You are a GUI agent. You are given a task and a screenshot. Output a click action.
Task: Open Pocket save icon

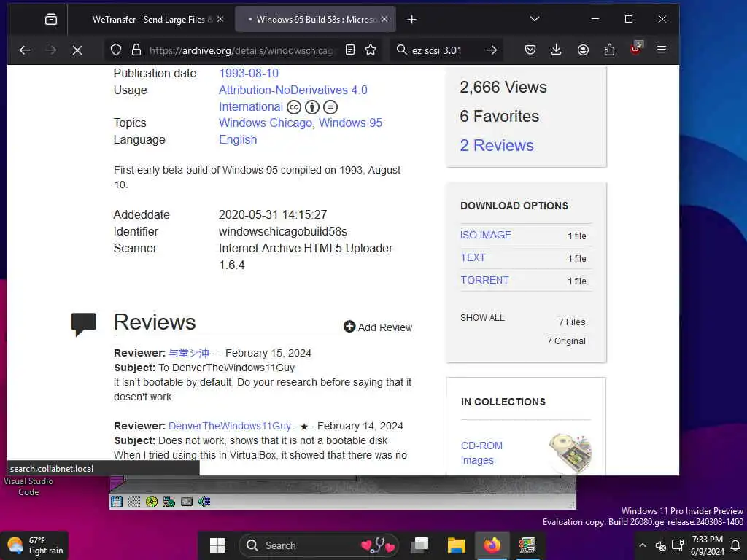pos(530,50)
